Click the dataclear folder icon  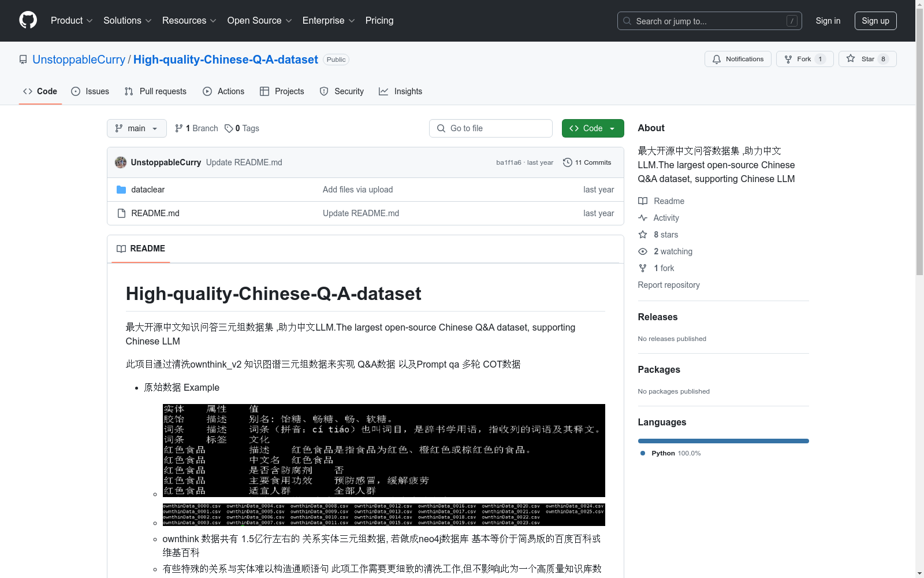(121, 190)
